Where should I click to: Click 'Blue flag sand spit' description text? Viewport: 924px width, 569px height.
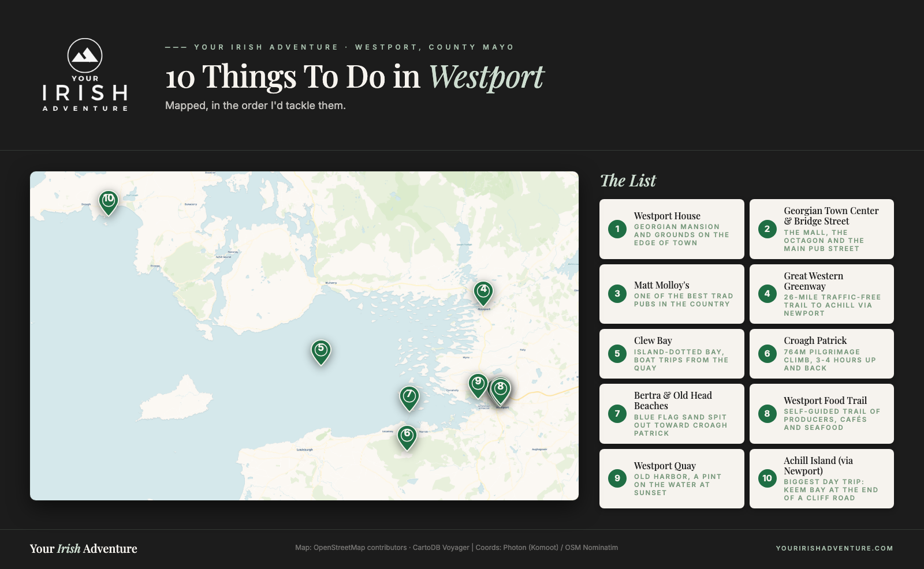pyautogui.click(x=680, y=425)
